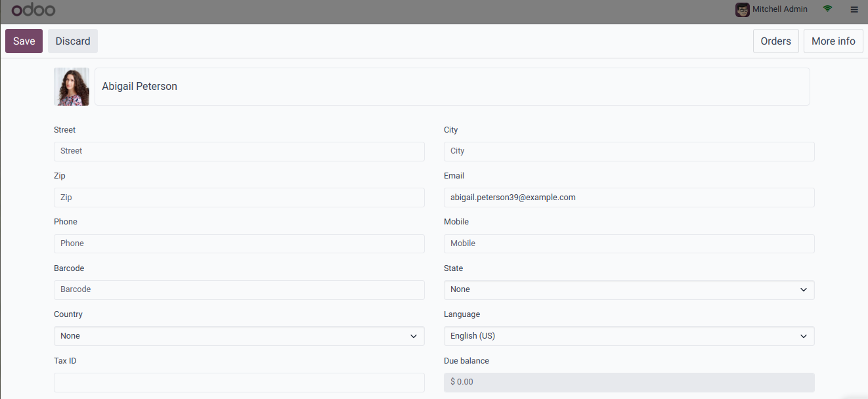
Task: Click the Barcode input field
Action: pos(239,289)
